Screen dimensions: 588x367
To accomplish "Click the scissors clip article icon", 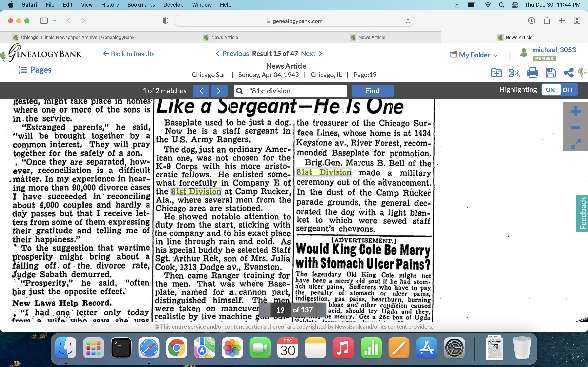I will click(514, 73).
